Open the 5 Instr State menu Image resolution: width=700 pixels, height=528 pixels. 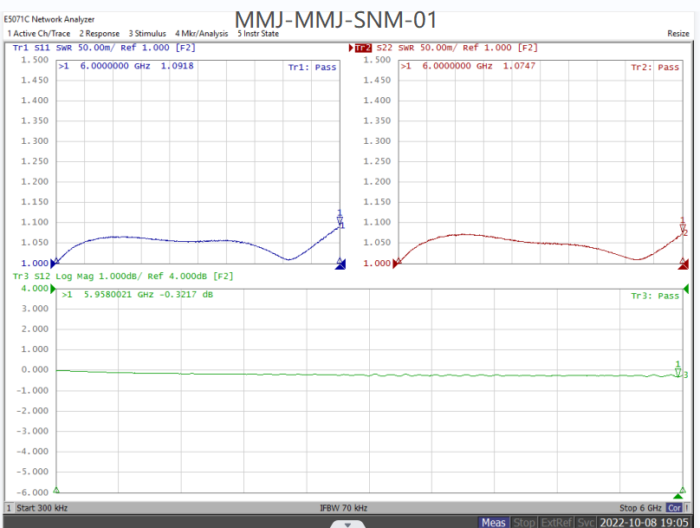[258, 33]
